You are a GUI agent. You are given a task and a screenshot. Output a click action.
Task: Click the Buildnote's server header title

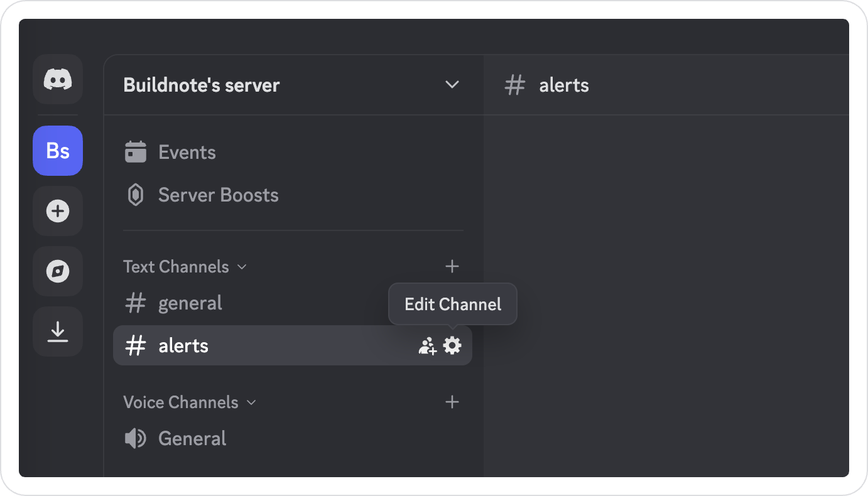pyautogui.click(x=202, y=85)
